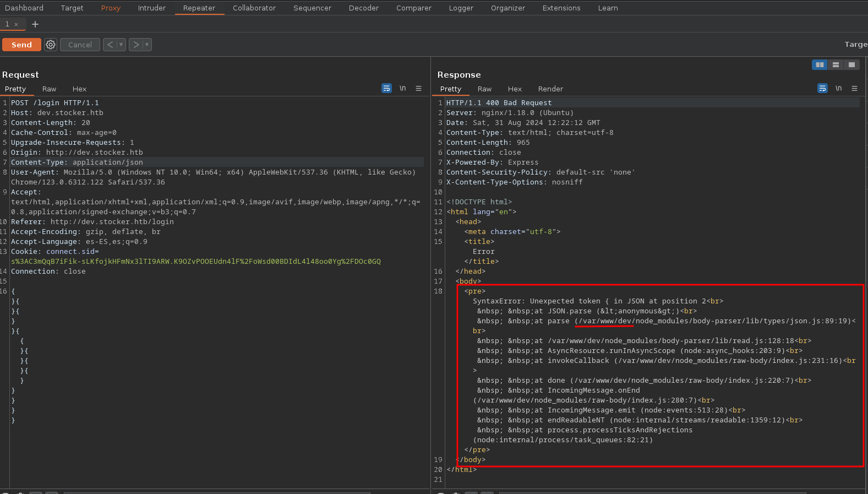Image resolution: width=868 pixels, height=494 pixels.
Task: Open Request panel options menu
Action: coord(418,89)
